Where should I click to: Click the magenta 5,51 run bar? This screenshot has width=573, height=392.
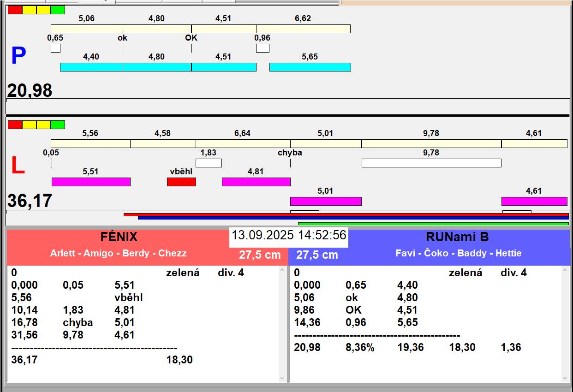[91, 182]
